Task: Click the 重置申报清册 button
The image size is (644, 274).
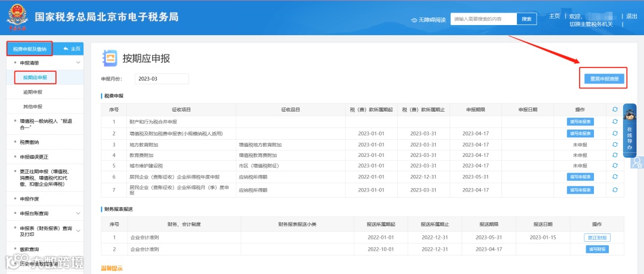Action: coord(604,79)
